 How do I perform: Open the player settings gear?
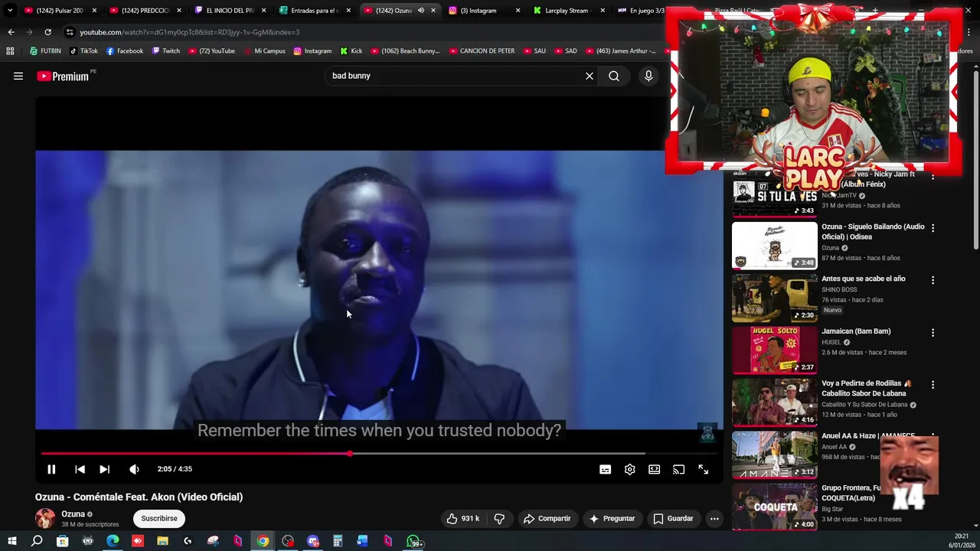[x=629, y=469]
